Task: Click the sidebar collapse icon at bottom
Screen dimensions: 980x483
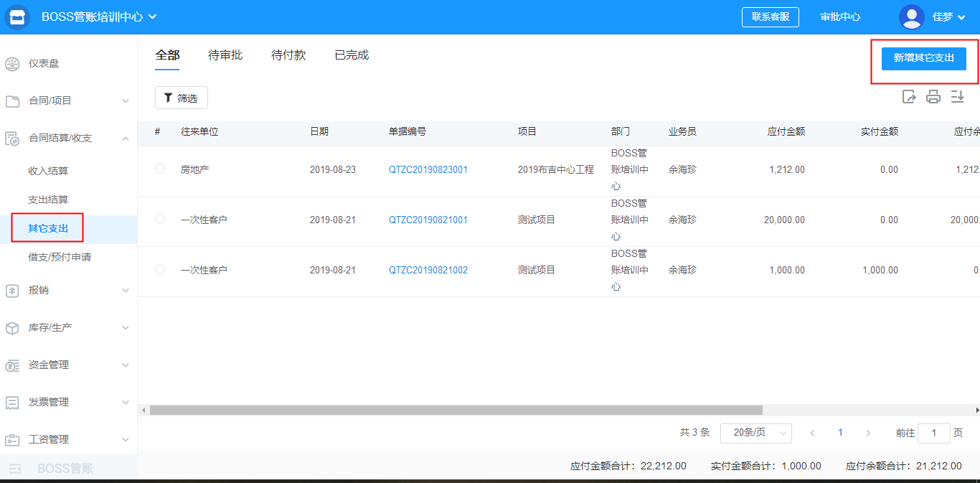Action: (x=15, y=469)
